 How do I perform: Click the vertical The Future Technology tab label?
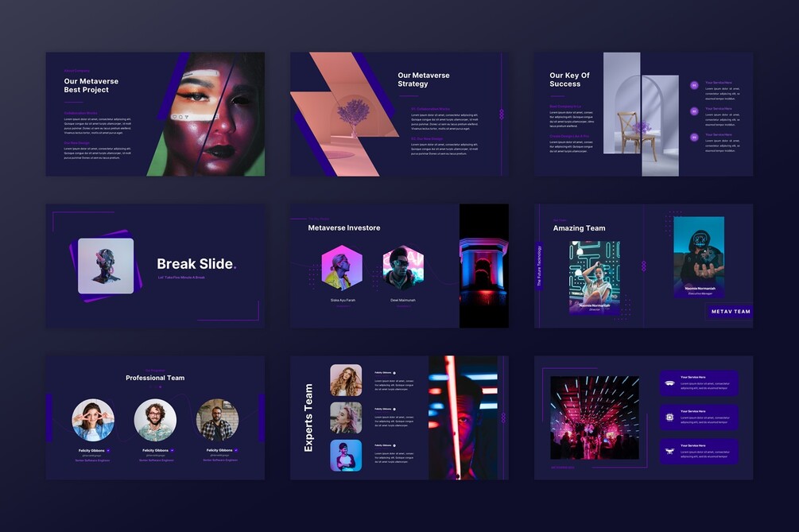point(538,265)
